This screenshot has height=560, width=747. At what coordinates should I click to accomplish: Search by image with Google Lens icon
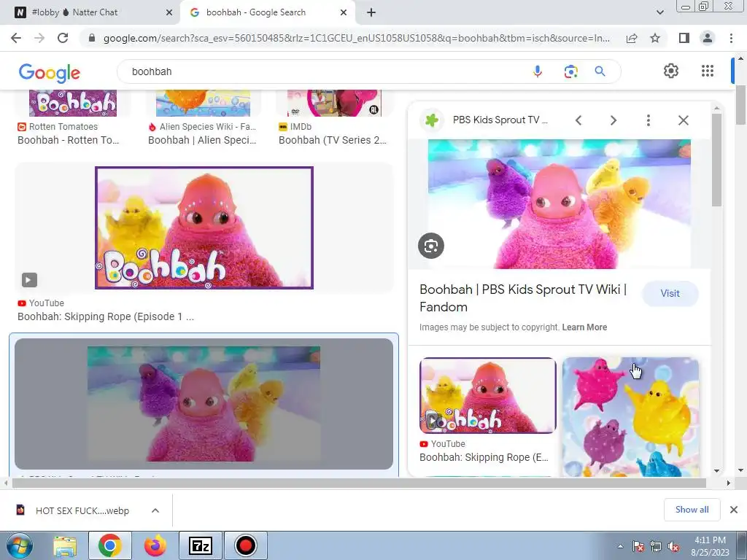coord(570,71)
